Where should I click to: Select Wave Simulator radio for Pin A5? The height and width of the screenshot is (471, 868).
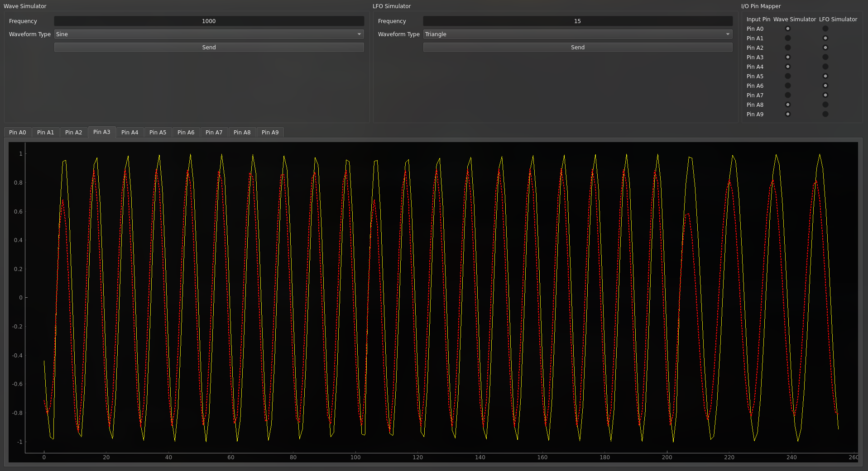point(788,76)
